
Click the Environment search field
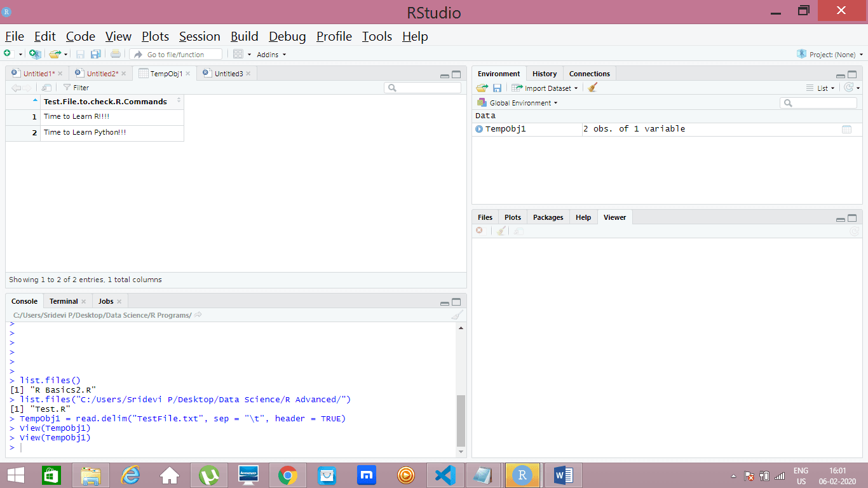pyautogui.click(x=818, y=103)
